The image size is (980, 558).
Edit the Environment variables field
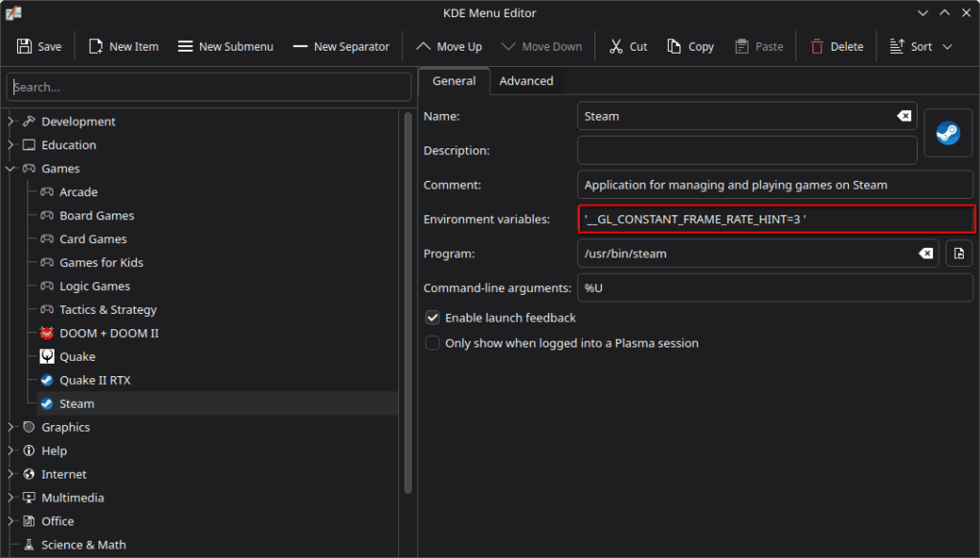[x=776, y=218]
